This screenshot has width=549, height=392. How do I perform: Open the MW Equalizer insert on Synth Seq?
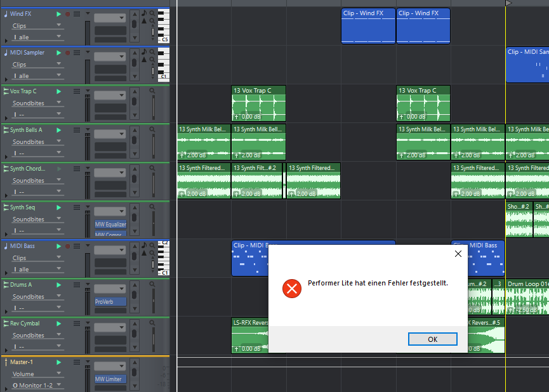(110, 225)
